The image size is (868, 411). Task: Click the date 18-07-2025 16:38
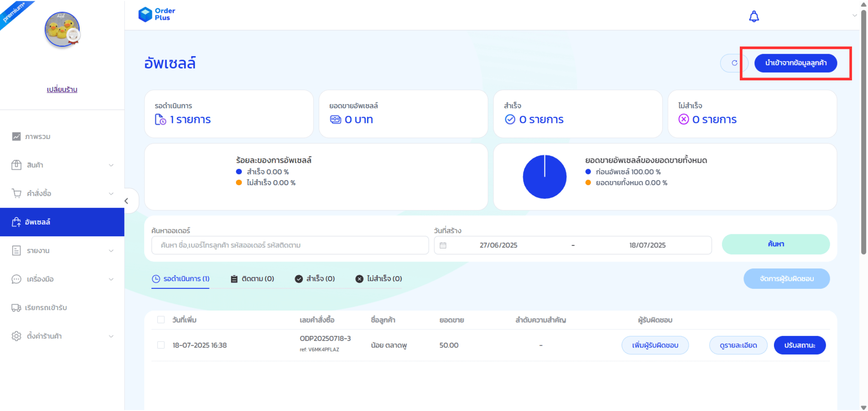pyautogui.click(x=200, y=346)
